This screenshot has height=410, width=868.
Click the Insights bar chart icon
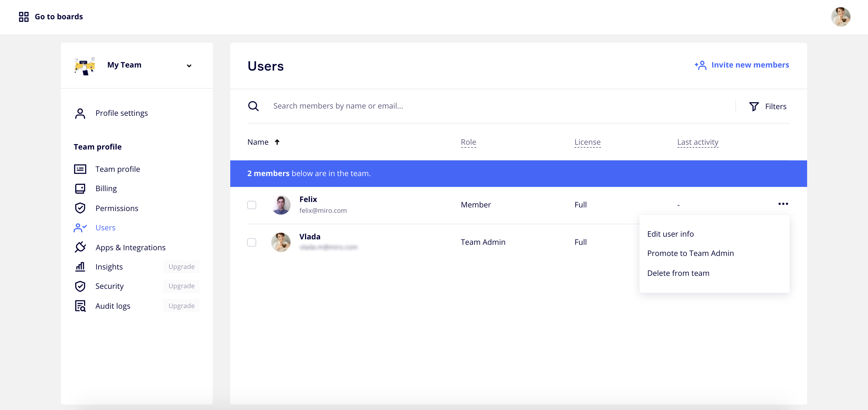(80, 267)
